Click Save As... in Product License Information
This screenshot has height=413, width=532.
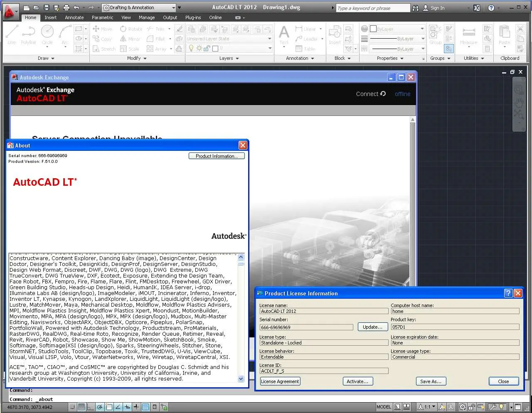click(431, 381)
